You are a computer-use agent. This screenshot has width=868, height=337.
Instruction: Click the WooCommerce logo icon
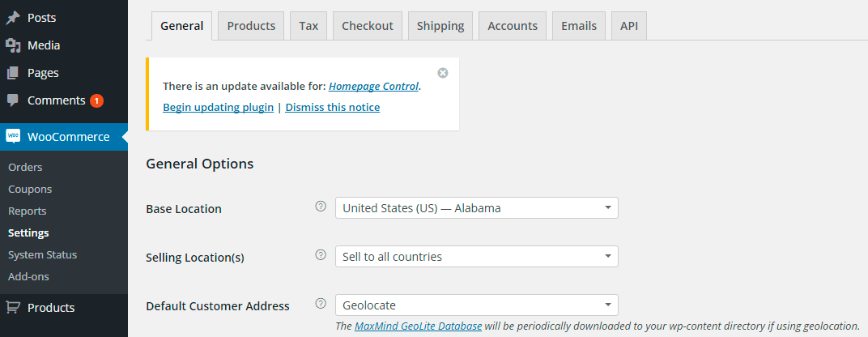[13, 136]
